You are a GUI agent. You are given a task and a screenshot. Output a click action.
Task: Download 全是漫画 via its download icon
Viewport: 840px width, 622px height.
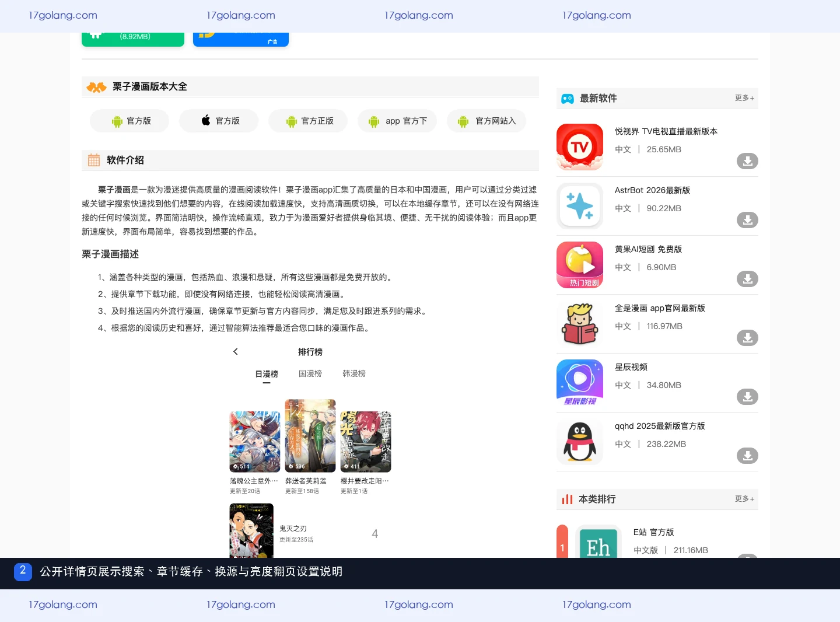click(747, 338)
